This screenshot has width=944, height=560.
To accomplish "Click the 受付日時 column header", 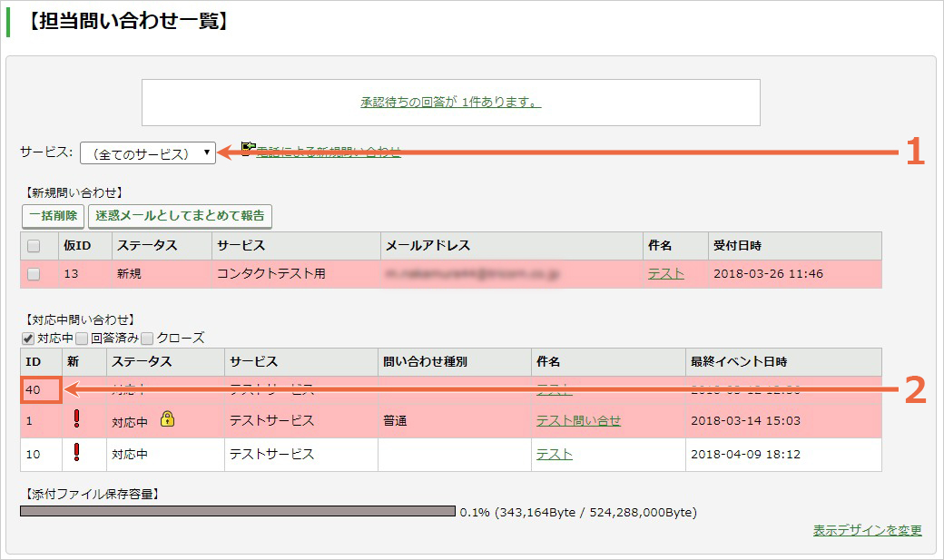I will click(795, 246).
